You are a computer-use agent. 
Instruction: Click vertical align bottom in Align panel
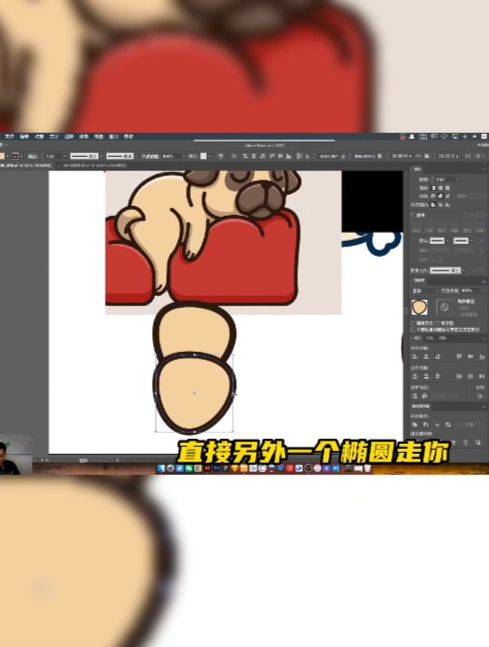coord(482,357)
